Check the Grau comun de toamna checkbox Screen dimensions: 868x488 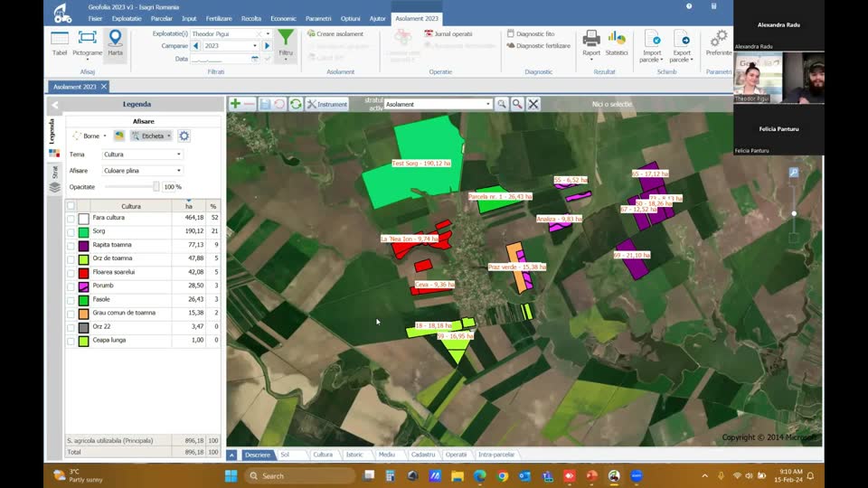[x=71, y=314]
